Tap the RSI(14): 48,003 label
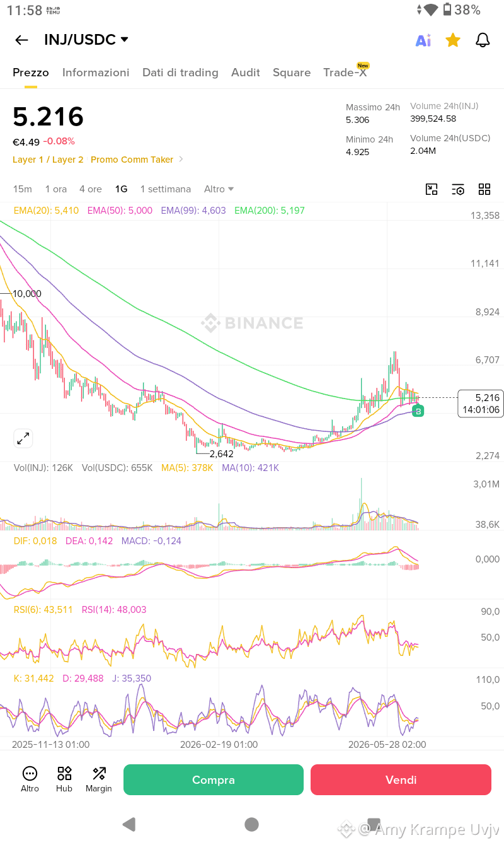 (114, 610)
